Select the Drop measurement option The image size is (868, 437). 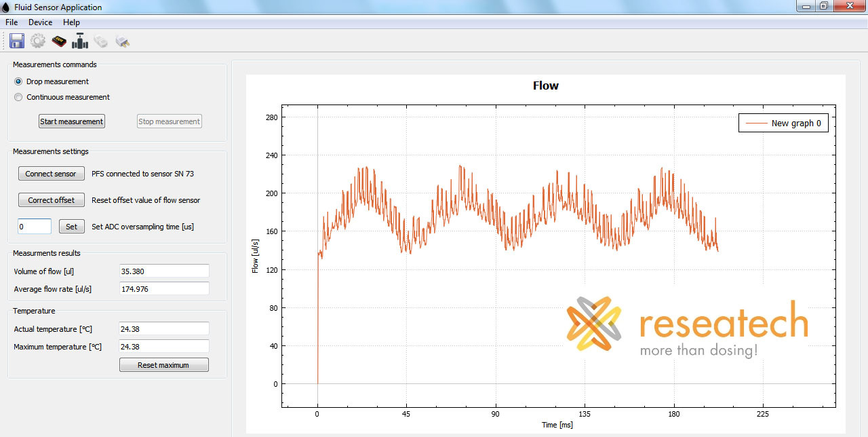(x=52, y=81)
